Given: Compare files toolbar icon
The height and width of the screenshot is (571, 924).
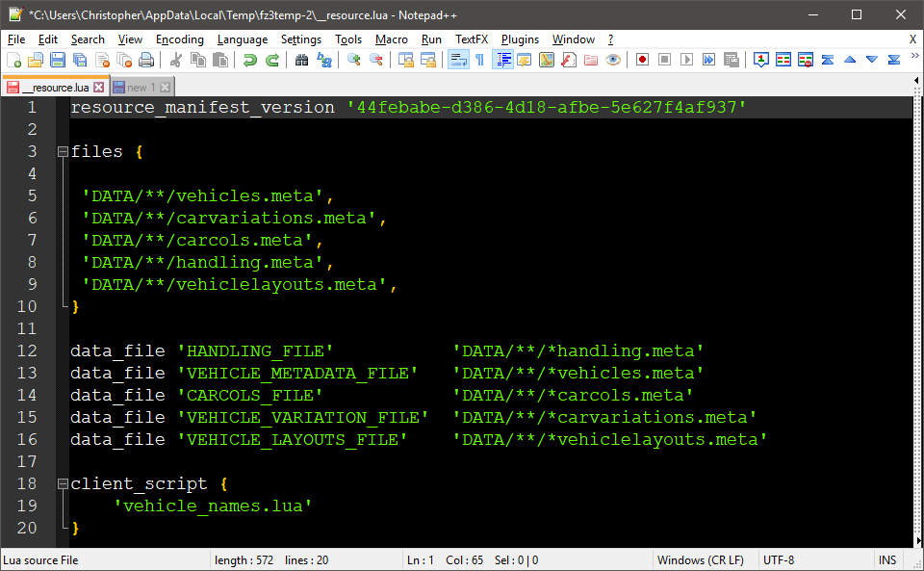Looking at the screenshot, I should 783,60.
